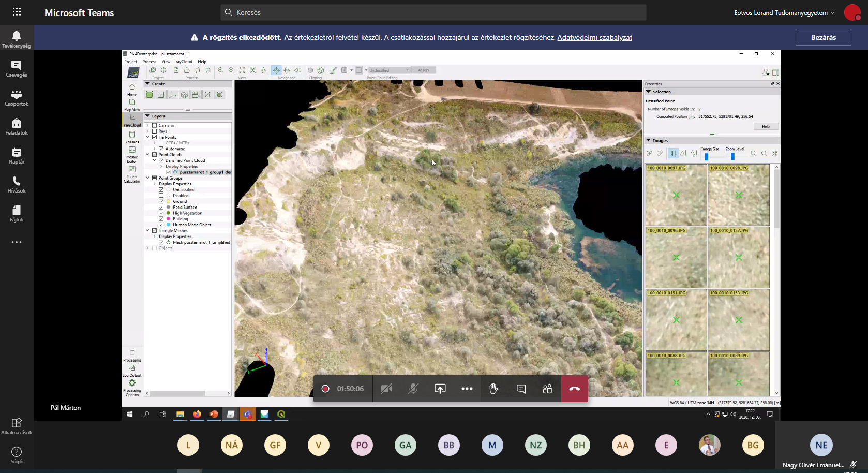The height and width of the screenshot is (473, 868).
Task: Open Pix4D Processing Options
Action: pyautogui.click(x=132, y=388)
